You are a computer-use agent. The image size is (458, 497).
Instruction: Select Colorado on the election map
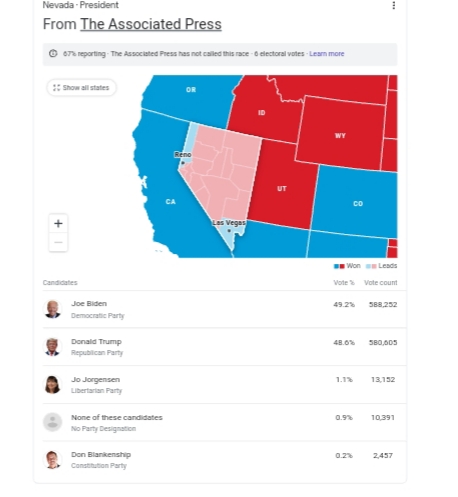click(357, 202)
